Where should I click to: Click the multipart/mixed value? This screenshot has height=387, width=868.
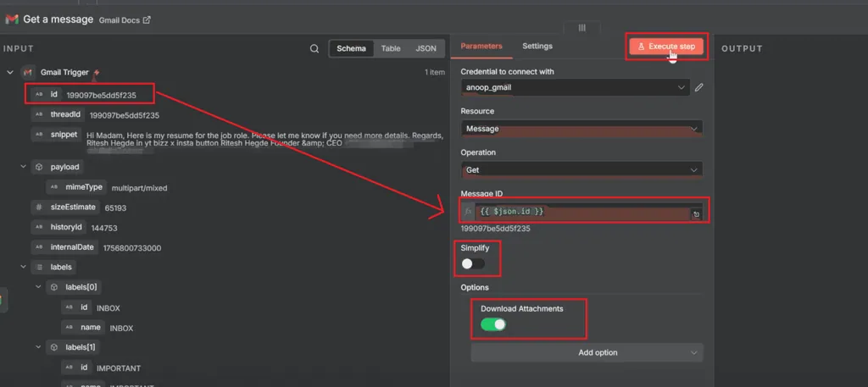140,188
